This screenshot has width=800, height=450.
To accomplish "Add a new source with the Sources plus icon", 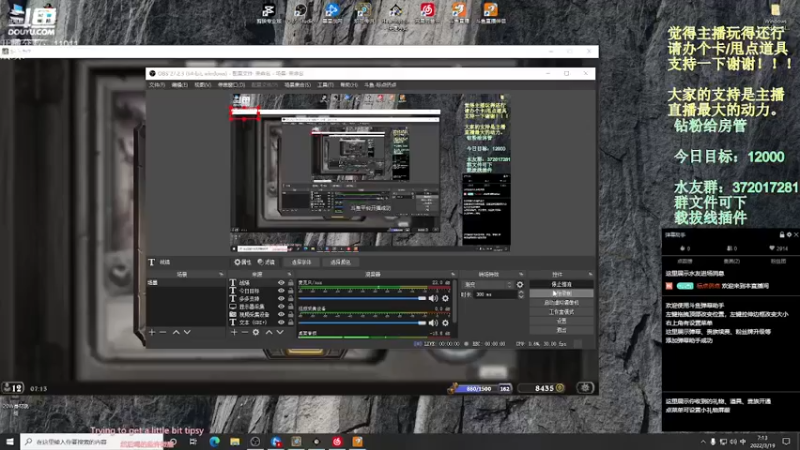I will click(x=234, y=332).
